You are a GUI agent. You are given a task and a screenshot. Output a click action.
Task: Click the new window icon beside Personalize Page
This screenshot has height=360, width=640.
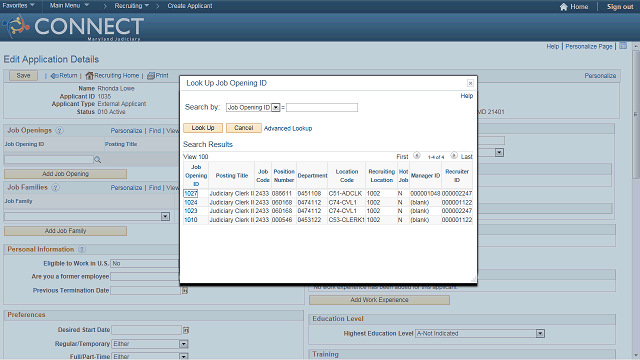tap(623, 46)
